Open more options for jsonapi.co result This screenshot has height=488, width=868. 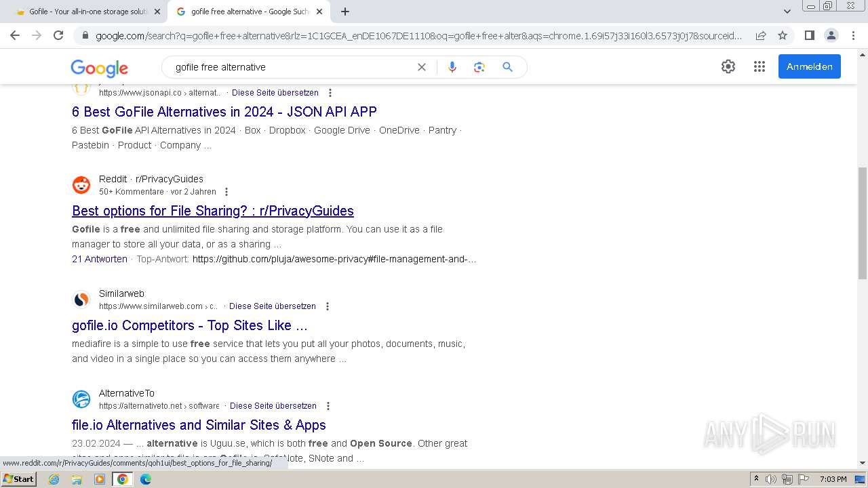[330, 93]
